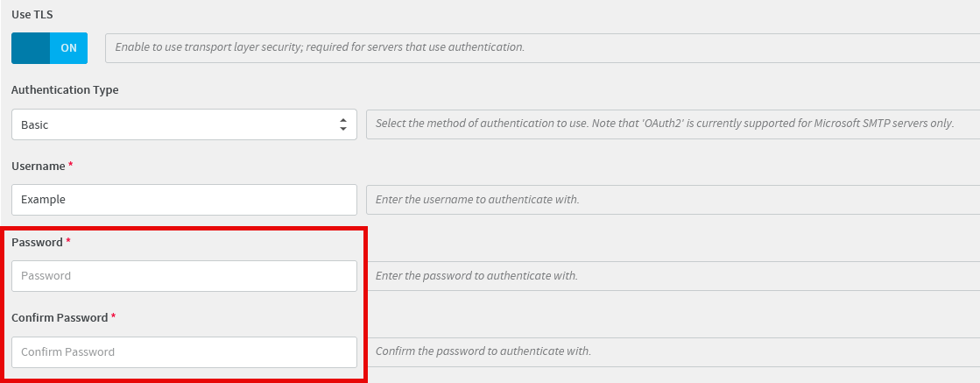This screenshot has width=980, height=383.
Task: Click the 'Confirm the password' hint box
Action: (673, 351)
